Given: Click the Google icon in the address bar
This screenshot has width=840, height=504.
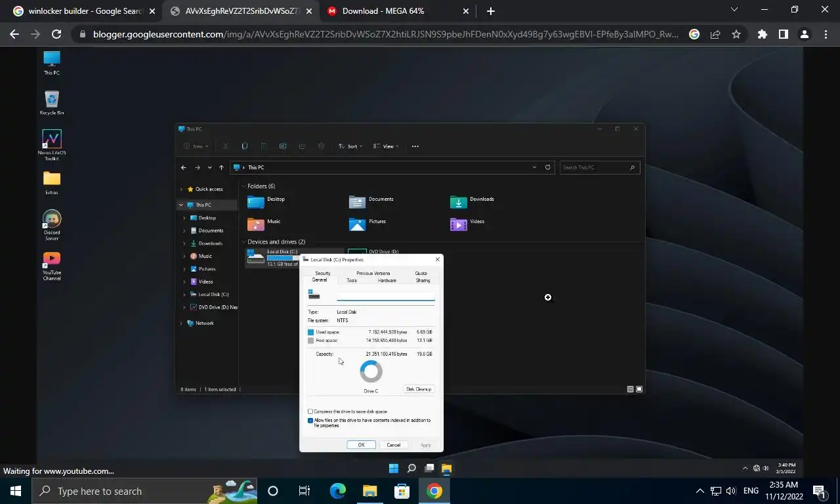Looking at the screenshot, I should click(x=694, y=34).
